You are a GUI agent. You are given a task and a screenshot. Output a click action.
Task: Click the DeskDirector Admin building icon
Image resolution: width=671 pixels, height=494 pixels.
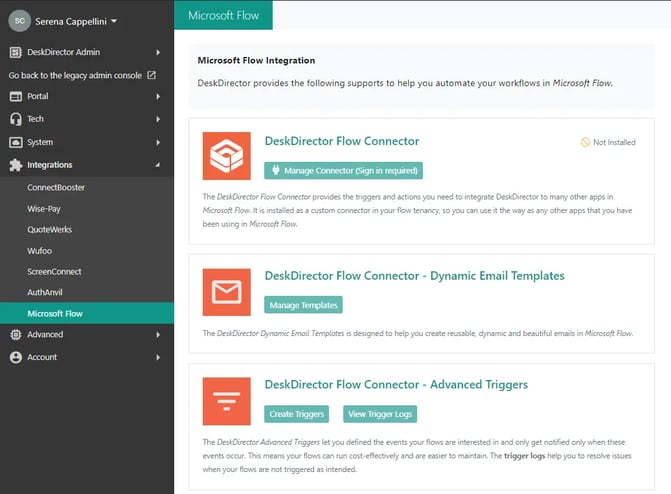tap(16, 52)
